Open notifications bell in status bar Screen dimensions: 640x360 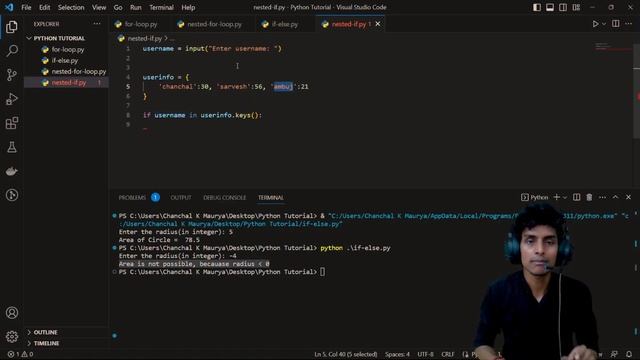pos(629,354)
